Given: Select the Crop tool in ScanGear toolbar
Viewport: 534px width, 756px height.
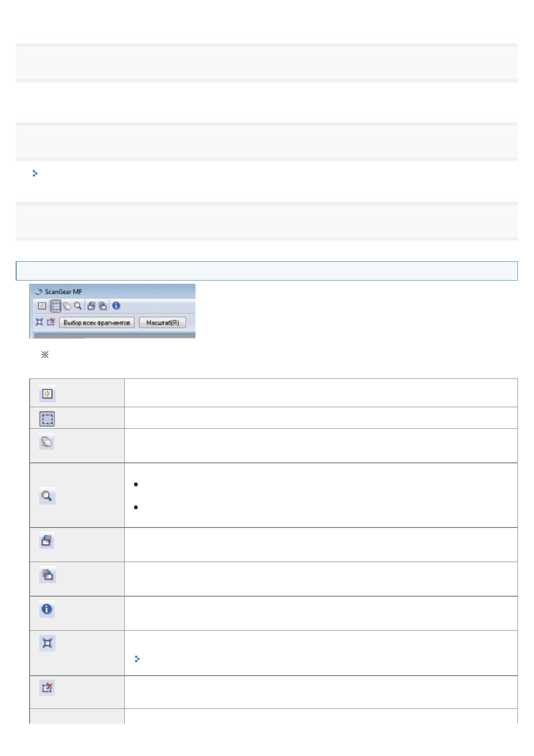Looking at the screenshot, I should click(56, 306).
